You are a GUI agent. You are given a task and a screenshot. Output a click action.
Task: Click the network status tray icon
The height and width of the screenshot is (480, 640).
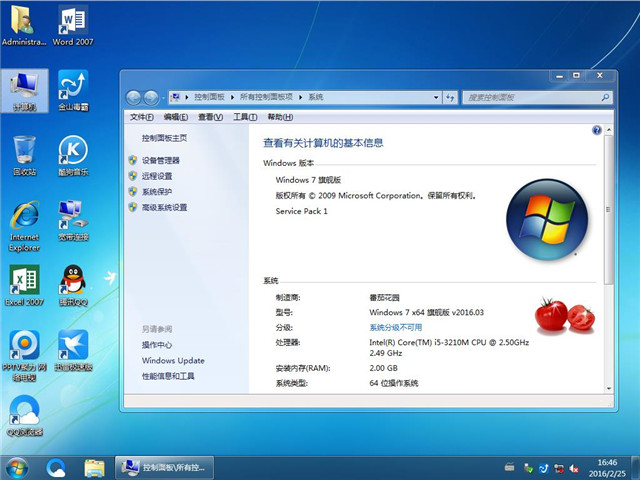[x=559, y=468]
